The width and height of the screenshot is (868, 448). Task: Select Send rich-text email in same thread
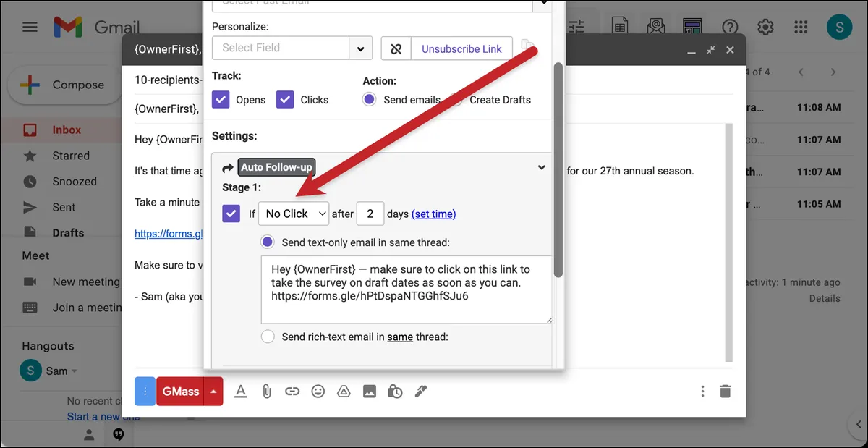pos(268,337)
